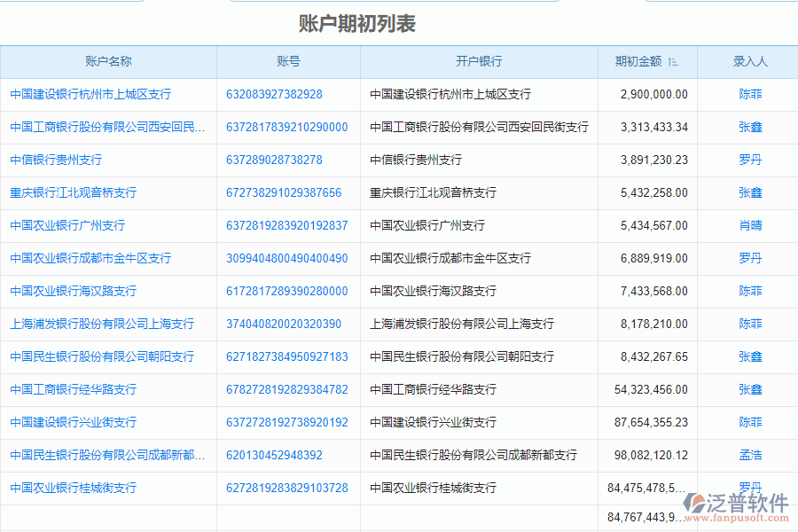Click entry person 孟洁
The height and width of the screenshot is (532, 798).
coord(750,455)
